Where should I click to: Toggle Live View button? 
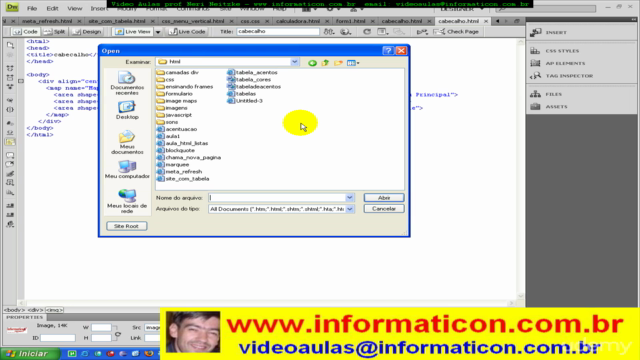click(x=133, y=31)
